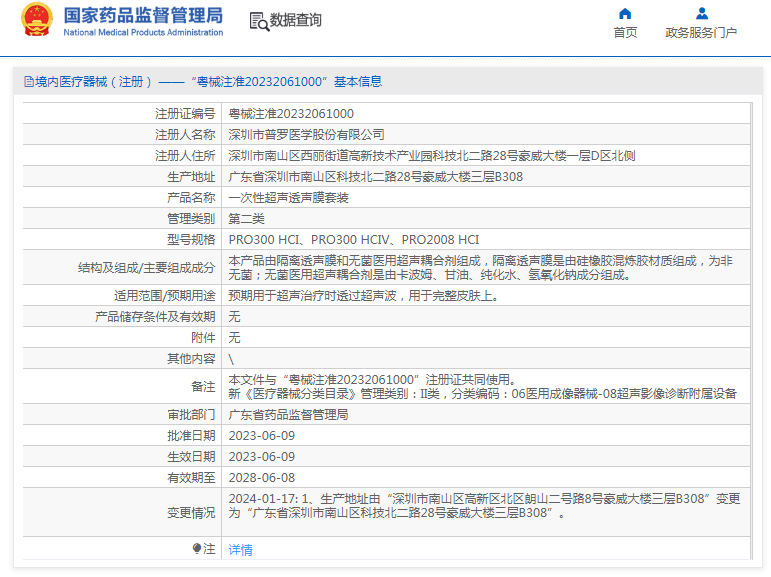Image resolution: width=771 pixels, height=577 pixels.
Task: Click the 变更情况 label
Action: tap(191, 513)
